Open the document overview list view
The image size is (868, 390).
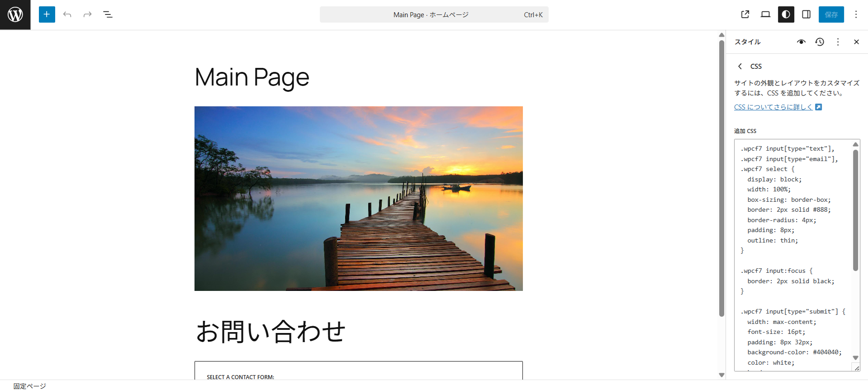click(108, 14)
